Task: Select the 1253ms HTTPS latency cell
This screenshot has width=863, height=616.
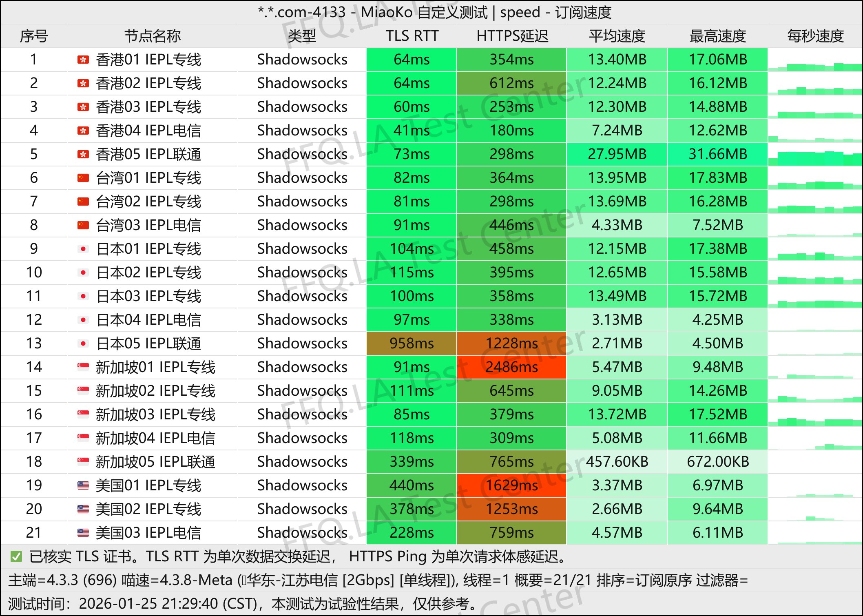Action: click(x=511, y=510)
